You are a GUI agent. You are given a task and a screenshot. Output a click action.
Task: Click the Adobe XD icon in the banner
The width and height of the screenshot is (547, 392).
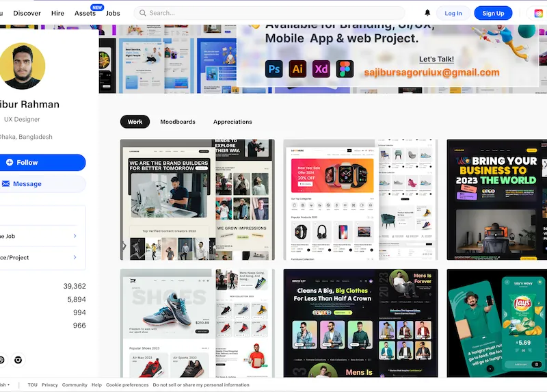pyautogui.click(x=321, y=69)
